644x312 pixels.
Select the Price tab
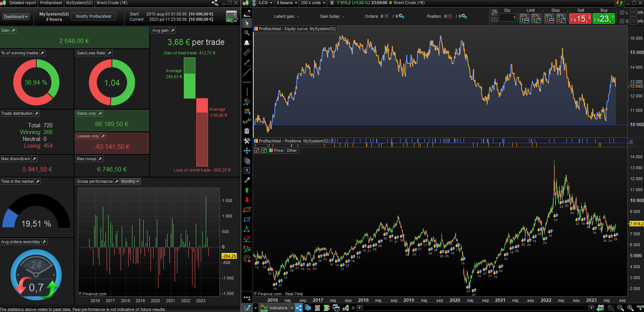coord(278,150)
